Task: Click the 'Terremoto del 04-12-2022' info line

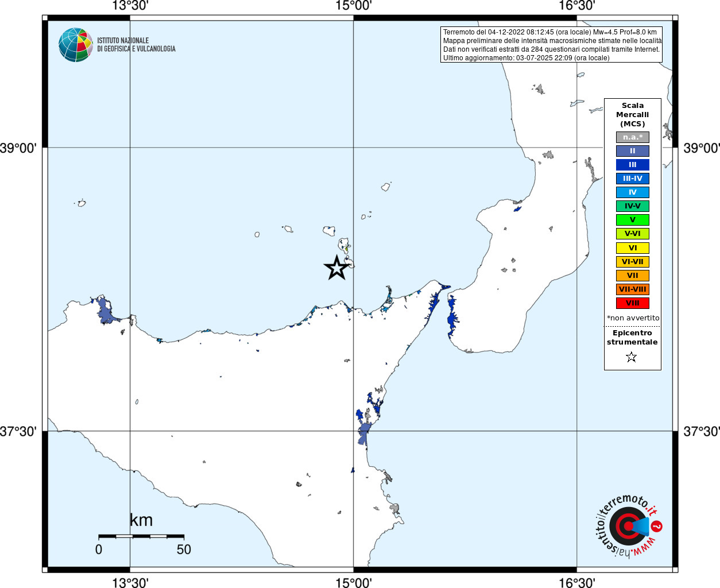Action: click(x=550, y=32)
